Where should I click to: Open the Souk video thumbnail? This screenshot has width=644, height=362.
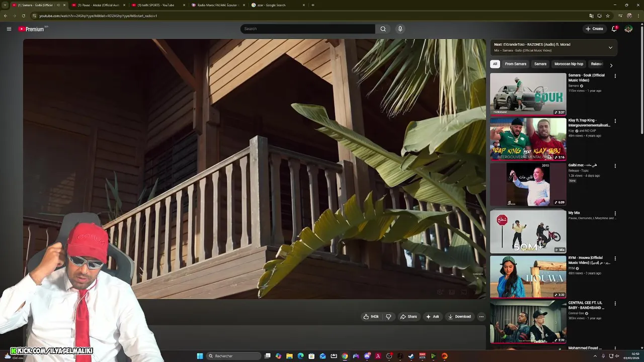pyautogui.click(x=528, y=95)
